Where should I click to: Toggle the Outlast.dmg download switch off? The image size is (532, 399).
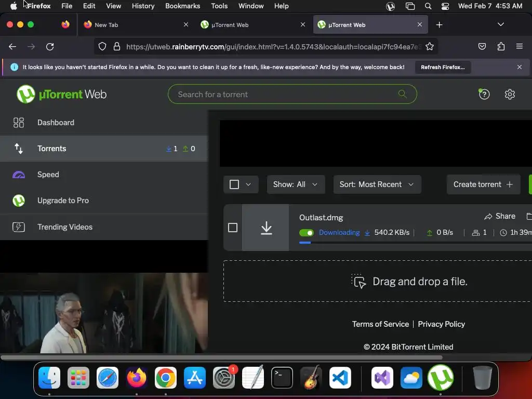(307, 232)
